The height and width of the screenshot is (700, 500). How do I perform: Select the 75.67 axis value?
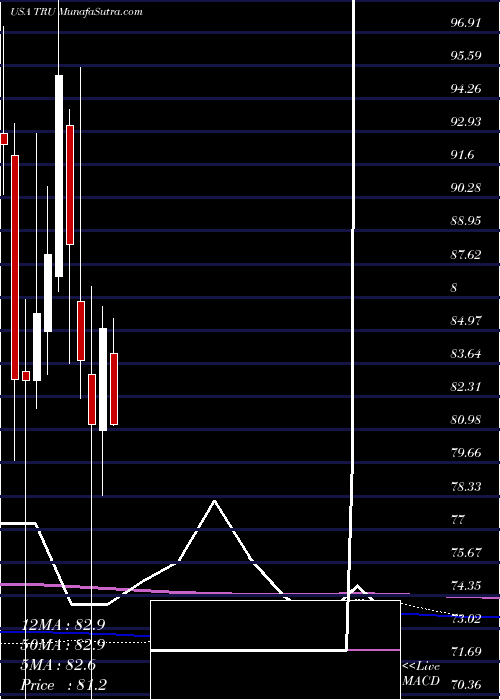tap(466, 552)
